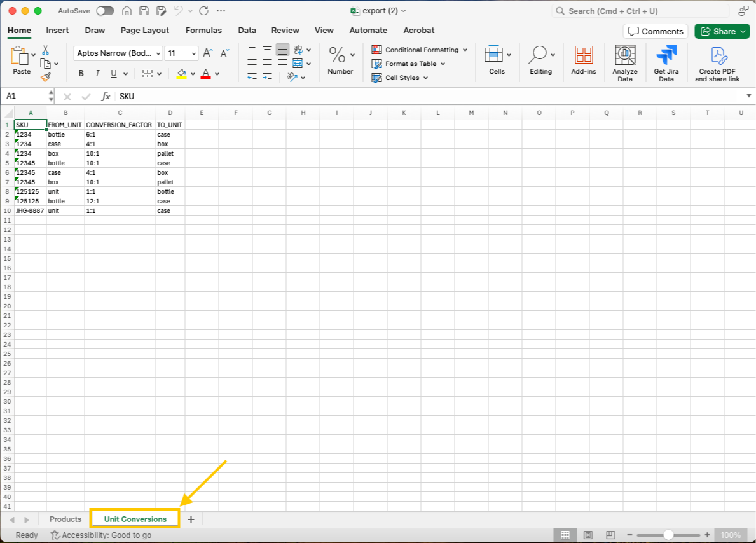The width and height of the screenshot is (756, 543).
Task: Click the Undo arrow icon
Action: click(179, 11)
